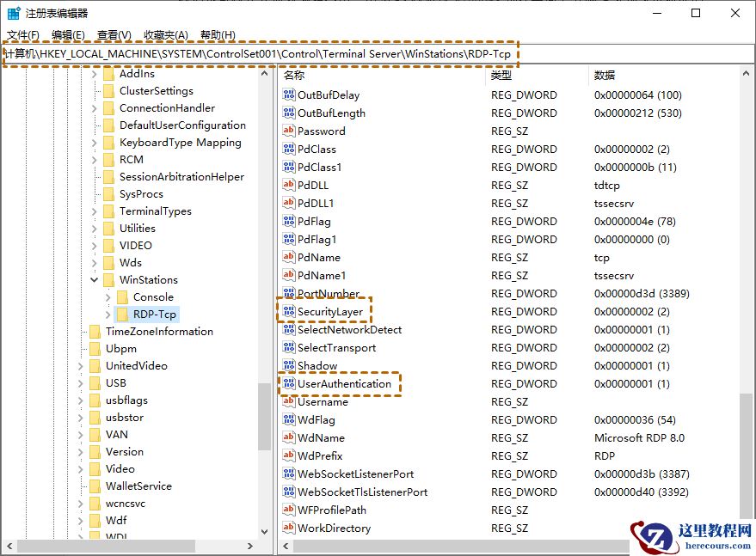Viewport: 756px width, 556px height.
Task: Click the DWORD icon beside PortNumber
Action: [291, 293]
